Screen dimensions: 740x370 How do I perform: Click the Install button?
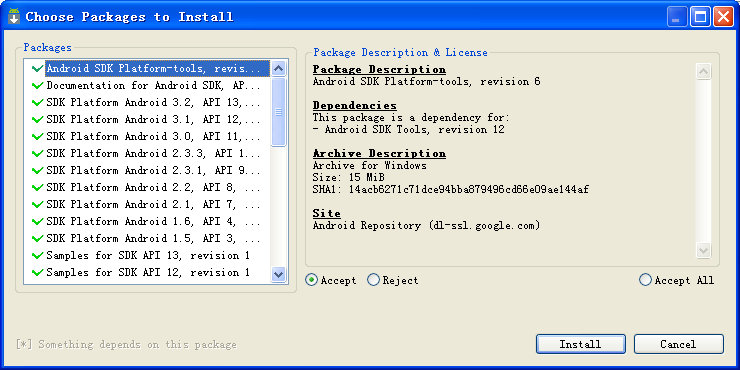click(580, 344)
